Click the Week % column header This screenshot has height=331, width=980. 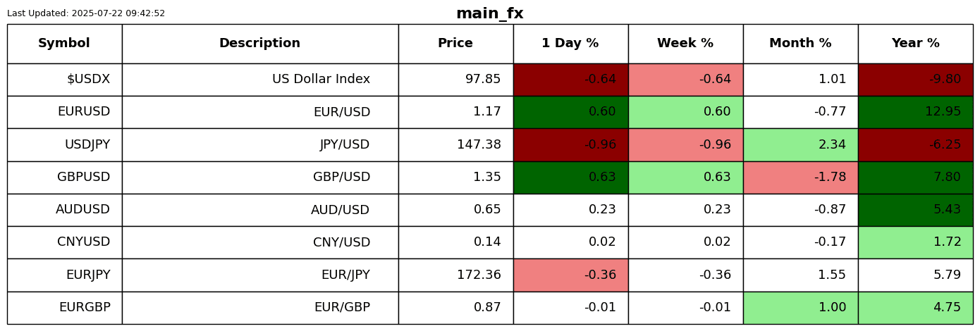point(685,44)
